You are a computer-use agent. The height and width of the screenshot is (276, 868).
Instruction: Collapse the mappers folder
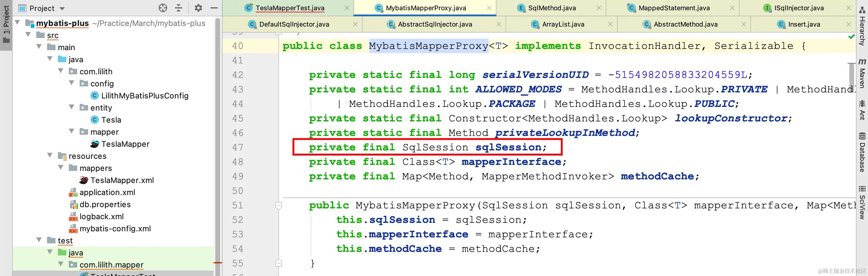(61, 168)
